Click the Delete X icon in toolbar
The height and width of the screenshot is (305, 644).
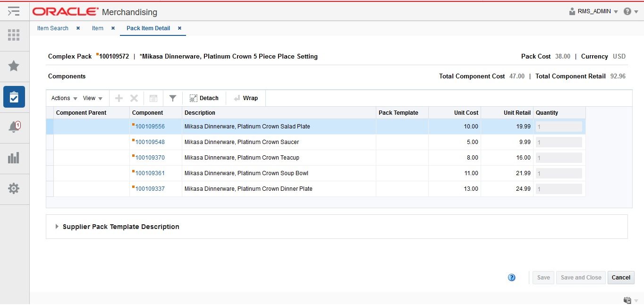pyautogui.click(x=134, y=98)
